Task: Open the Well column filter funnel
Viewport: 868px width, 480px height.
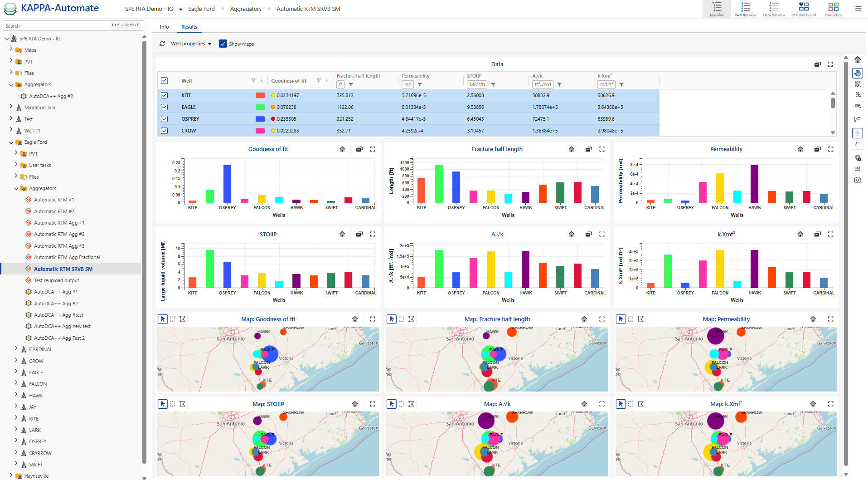Action: (x=253, y=81)
